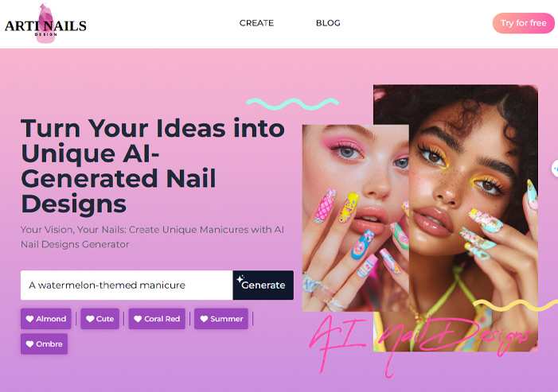Screen dimensions: 558x392
Task: Select the Almond tag chip
Action: pyautogui.click(x=46, y=319)
